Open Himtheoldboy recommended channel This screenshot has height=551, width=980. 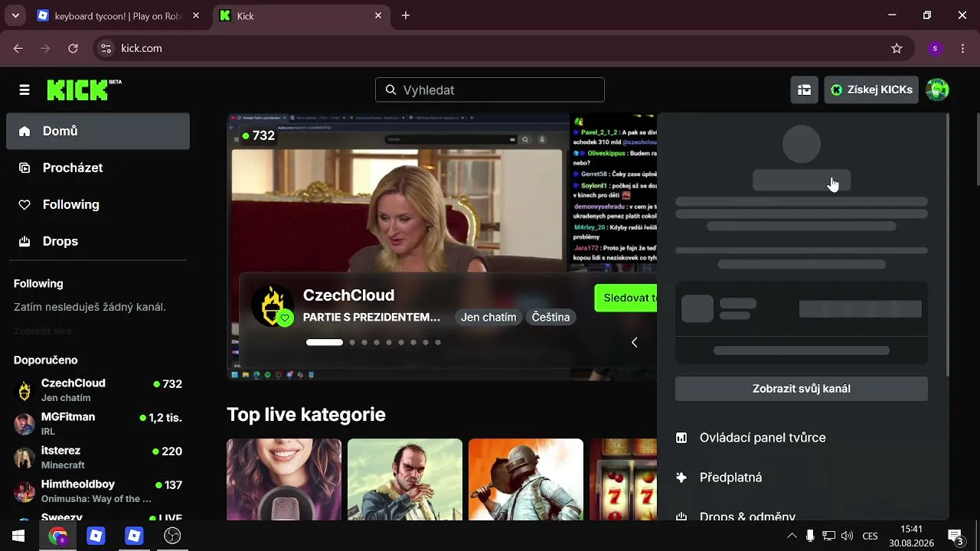click(x=98, y=491)
